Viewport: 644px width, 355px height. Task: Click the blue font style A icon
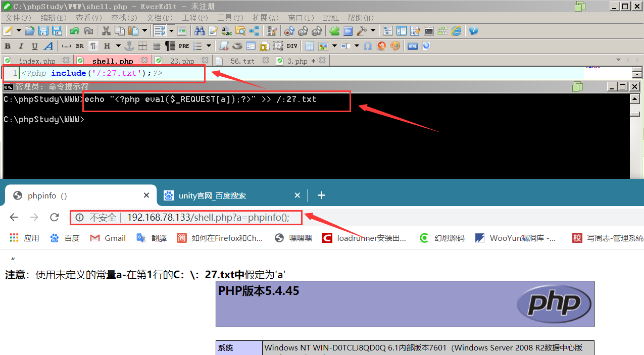click(x=48, y=46)
